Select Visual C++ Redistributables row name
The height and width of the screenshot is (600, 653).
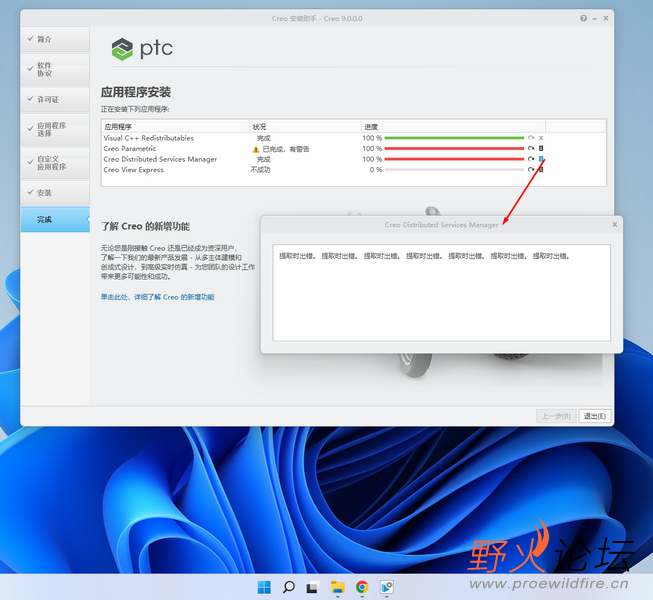coord(149,138)
